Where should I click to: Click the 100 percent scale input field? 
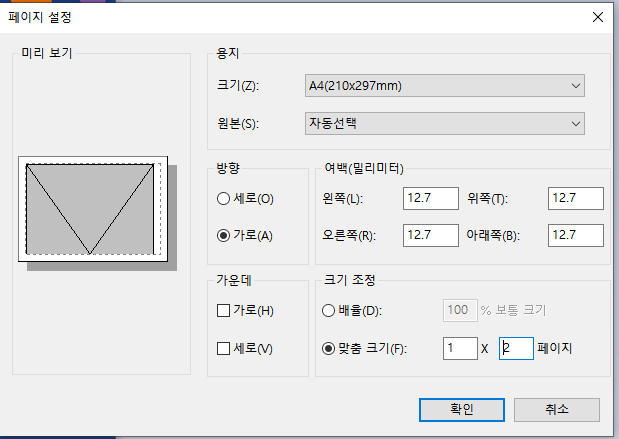[x=460, y=310]
